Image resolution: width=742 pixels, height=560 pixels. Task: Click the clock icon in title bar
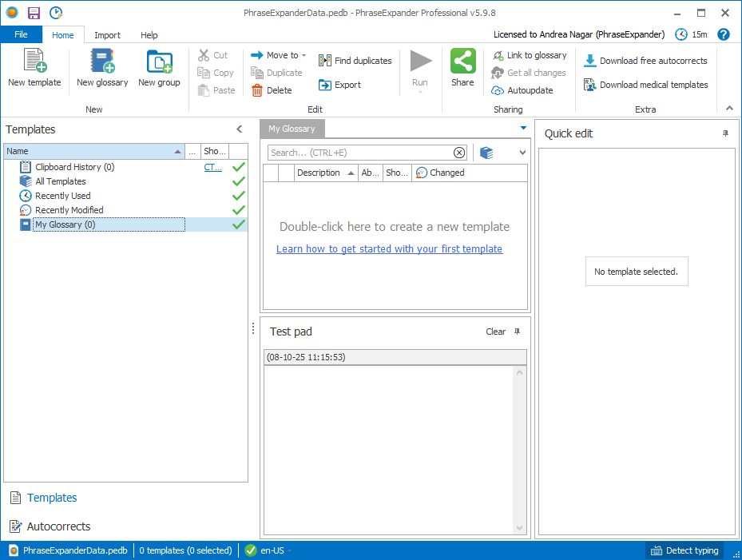pos(56,13)
